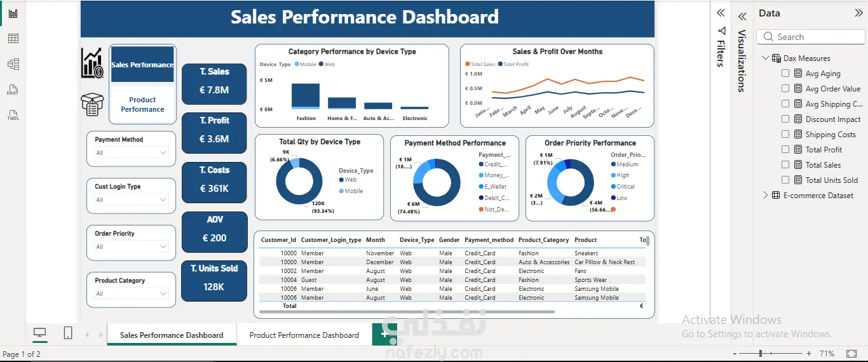This screenshot has height=362, width=868.
Task: Check the Avg Aging checkbox
Action: 785,73
